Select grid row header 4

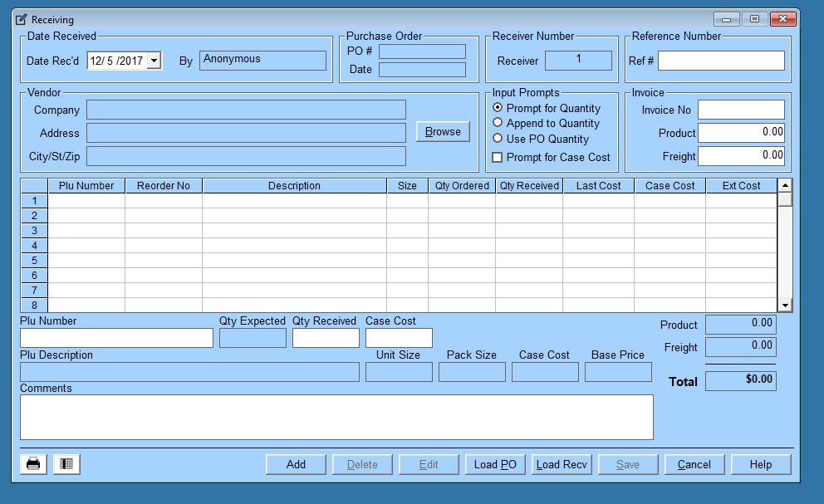(34, 246)
